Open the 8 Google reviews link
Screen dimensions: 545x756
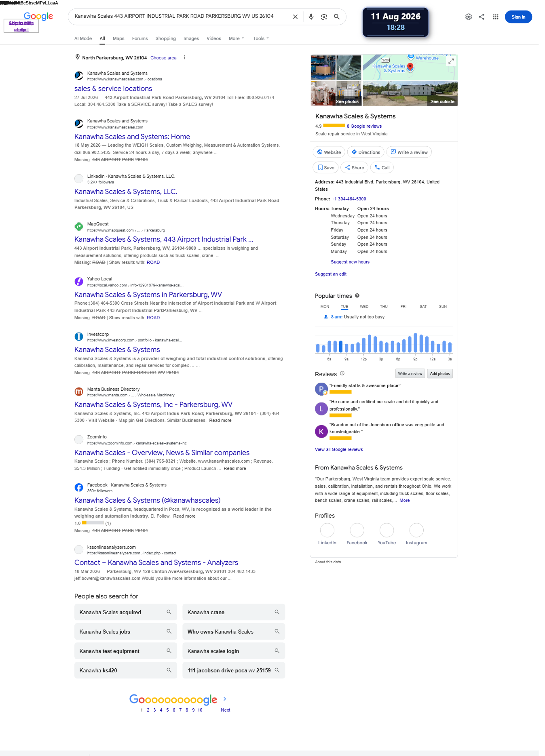pyautogui.click(x=364, y=126)
